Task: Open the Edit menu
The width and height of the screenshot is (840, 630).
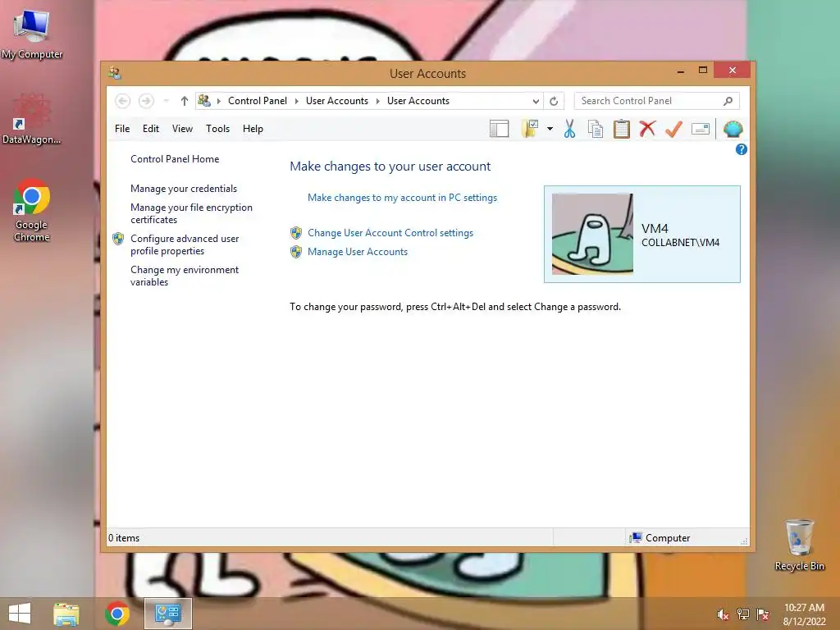Action: pos(151,129)
